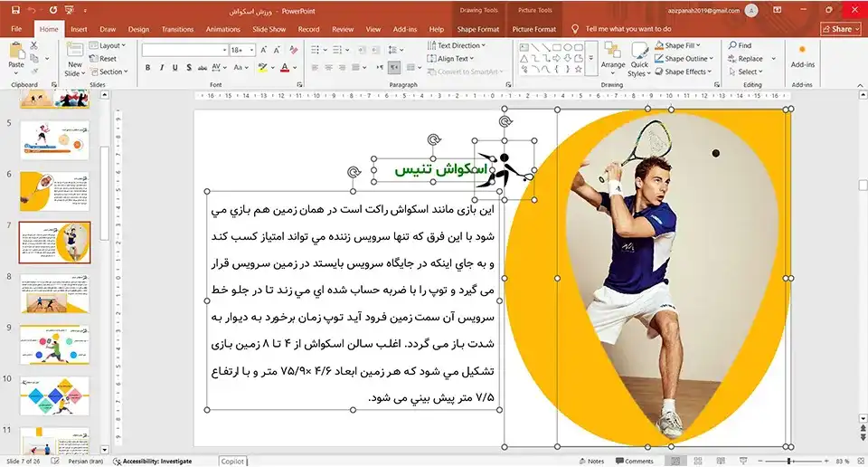Open Shape Fill dropdown

[x=678, y=45]
